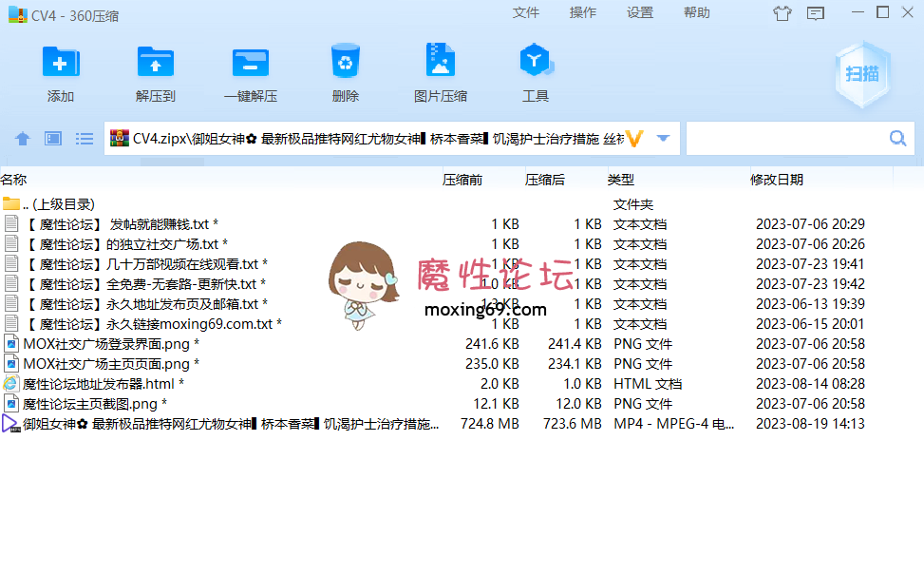924x575 pixels.
Task: Click the 723.6 MB compressed size cell
Action: pos(573,424)
